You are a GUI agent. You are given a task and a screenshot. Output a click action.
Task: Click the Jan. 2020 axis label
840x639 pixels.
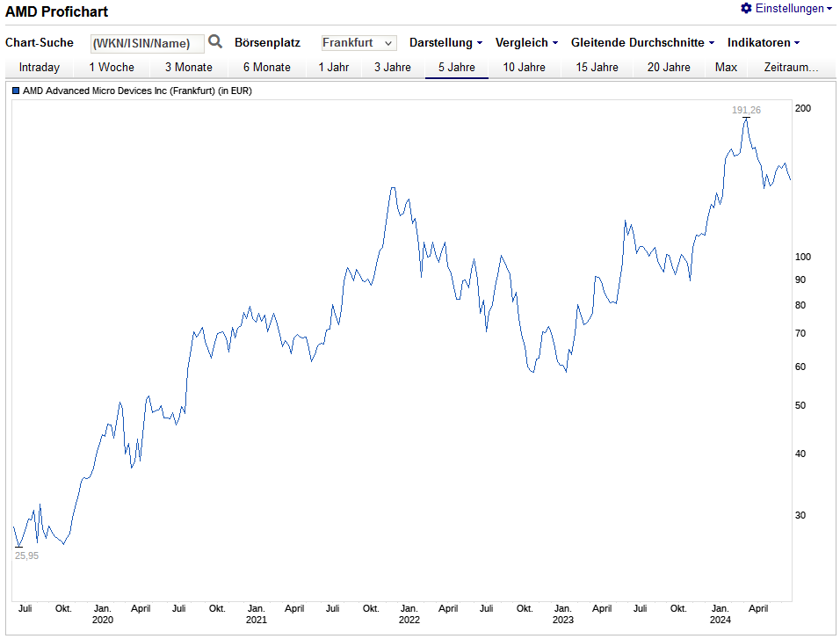102,614
